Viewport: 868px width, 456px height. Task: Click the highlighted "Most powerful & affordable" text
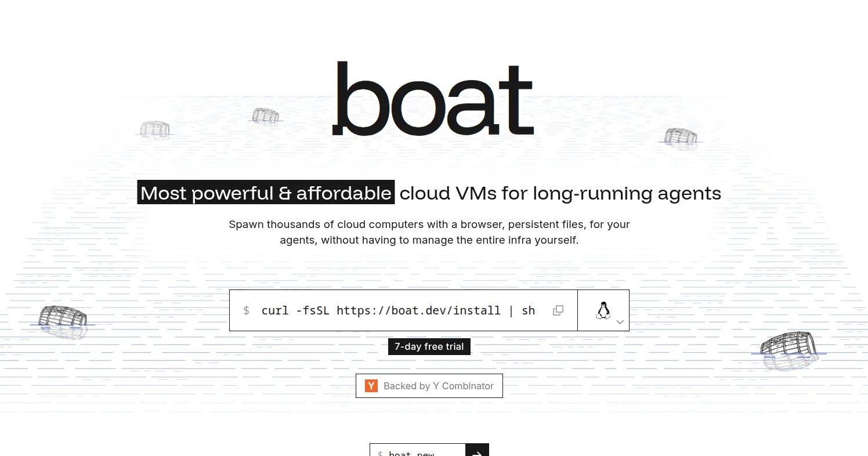click(x=266, y=193)
